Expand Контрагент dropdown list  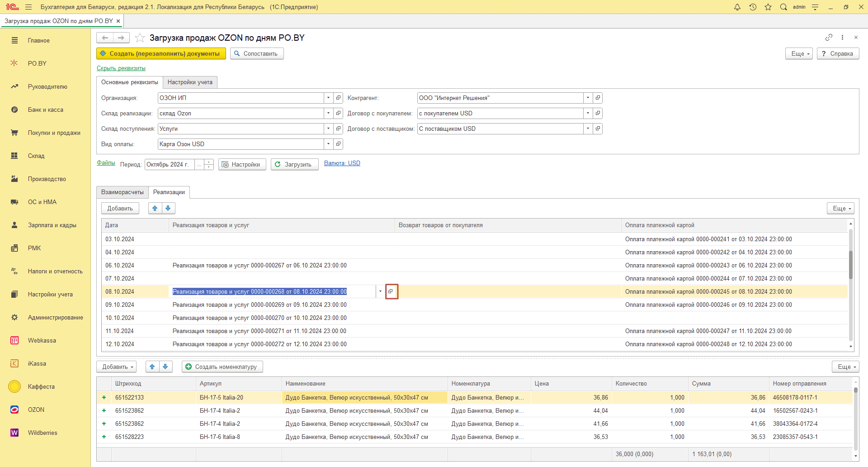tap(588, 98)
